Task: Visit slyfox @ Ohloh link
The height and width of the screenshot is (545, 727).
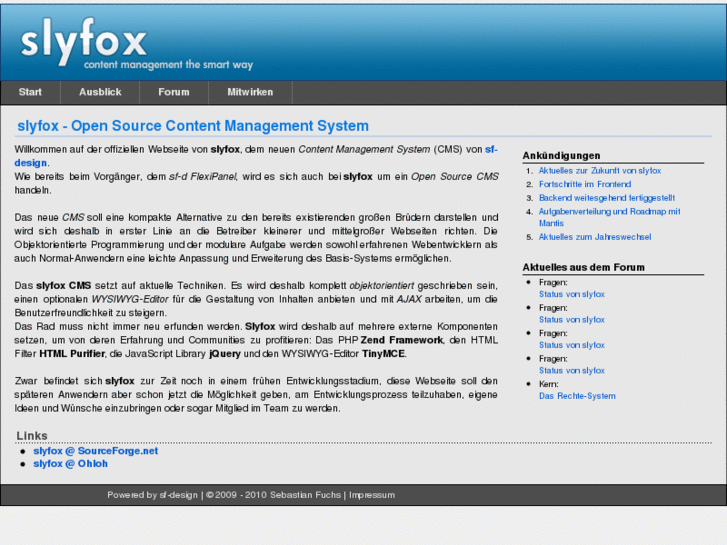Action: (70, 464)
